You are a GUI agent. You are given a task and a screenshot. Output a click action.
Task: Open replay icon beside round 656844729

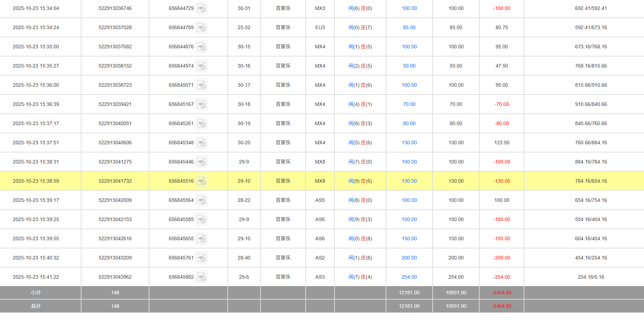coord(201,8)
